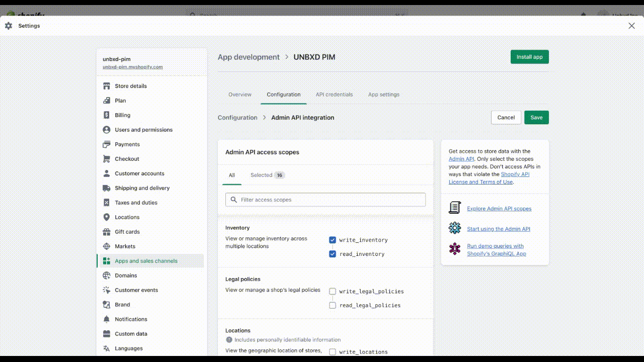Click the Markets globe icon

coord(107,246)
